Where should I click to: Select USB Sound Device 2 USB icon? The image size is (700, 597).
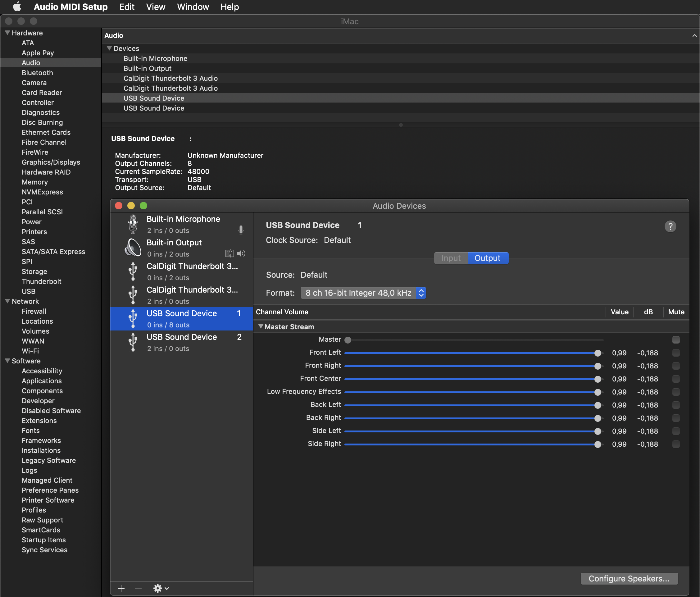[133, 342]
